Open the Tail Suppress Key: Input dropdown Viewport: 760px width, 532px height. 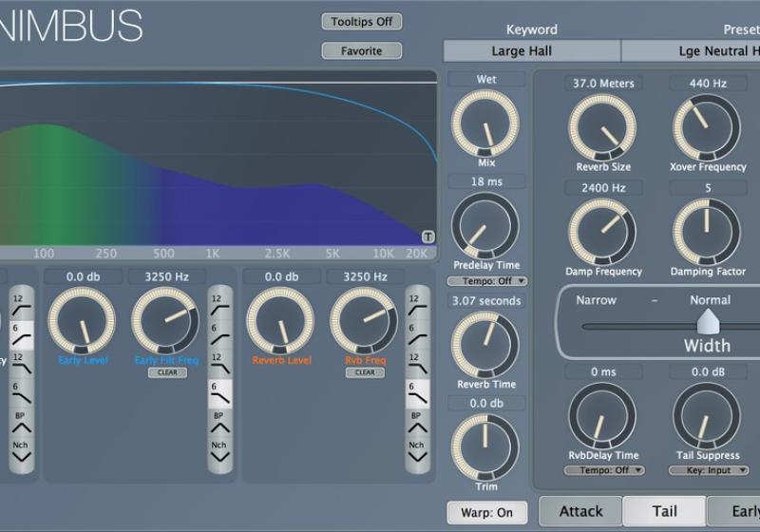pyautogui.click(x=707, y=470)
